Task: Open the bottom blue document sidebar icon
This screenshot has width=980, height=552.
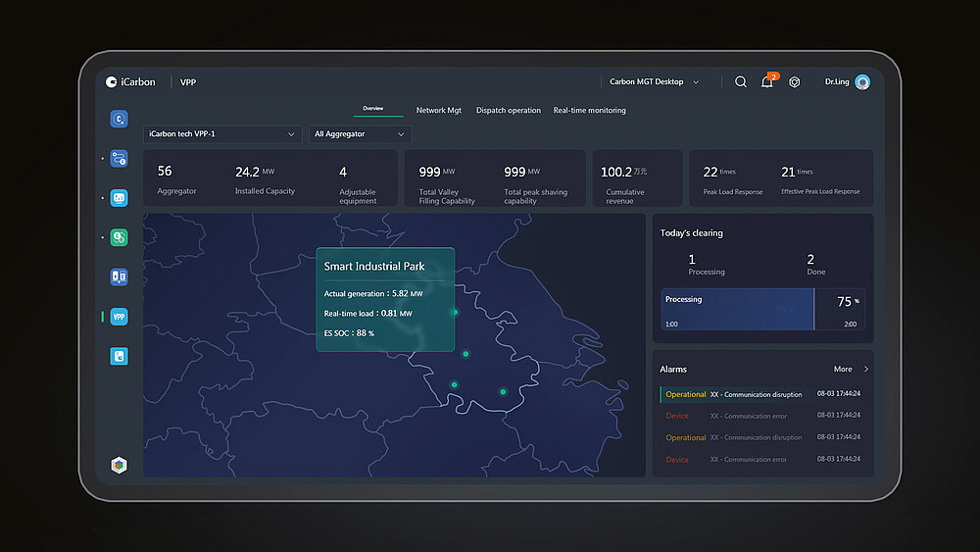Action: [x=119, y=356]
